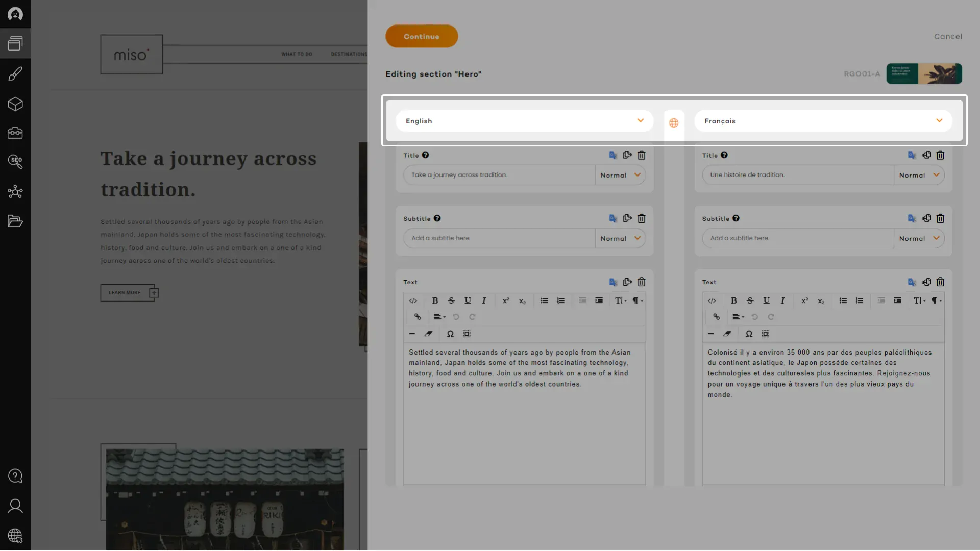Open the DESTINATIONS menu item
980x551 pixels.
pos(349,54)
